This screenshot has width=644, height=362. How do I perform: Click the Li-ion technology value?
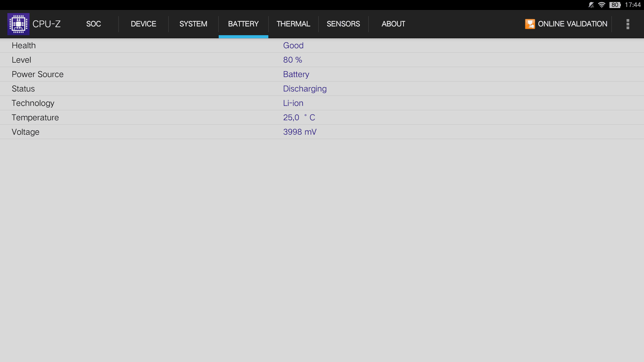293,103
